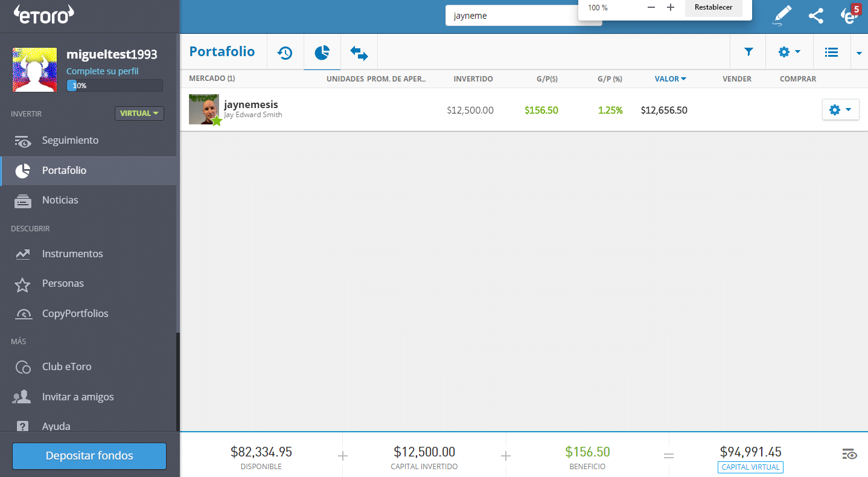Click the footer eye list icon
Viewport: 868px width, 477px height.
pos(849,455)
